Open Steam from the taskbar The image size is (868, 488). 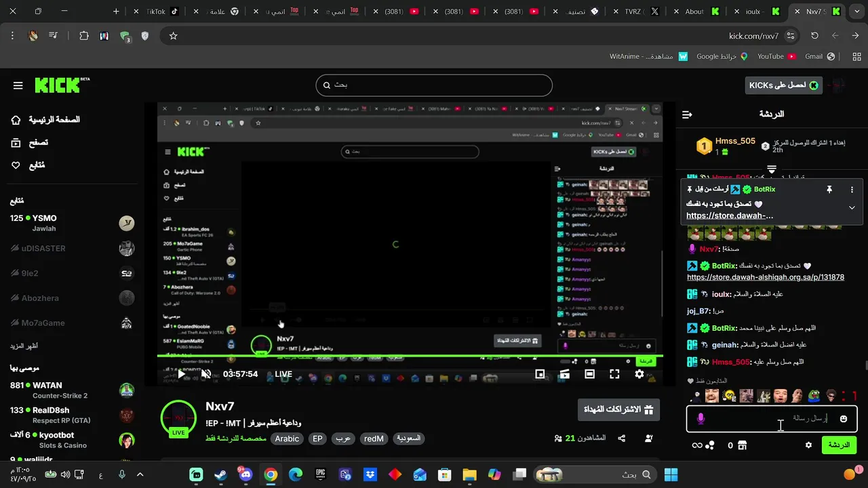click(221, 474)
